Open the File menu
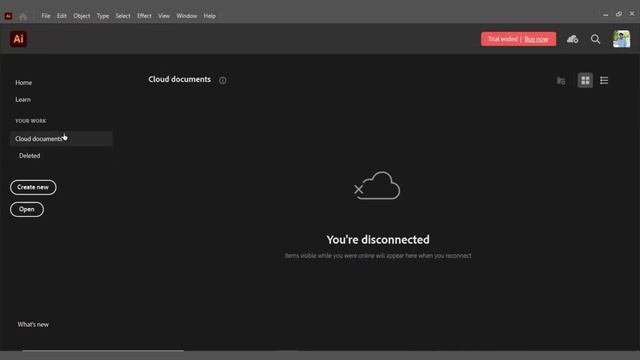Screen dimensions: 640x360 click(x=46, y=16)
